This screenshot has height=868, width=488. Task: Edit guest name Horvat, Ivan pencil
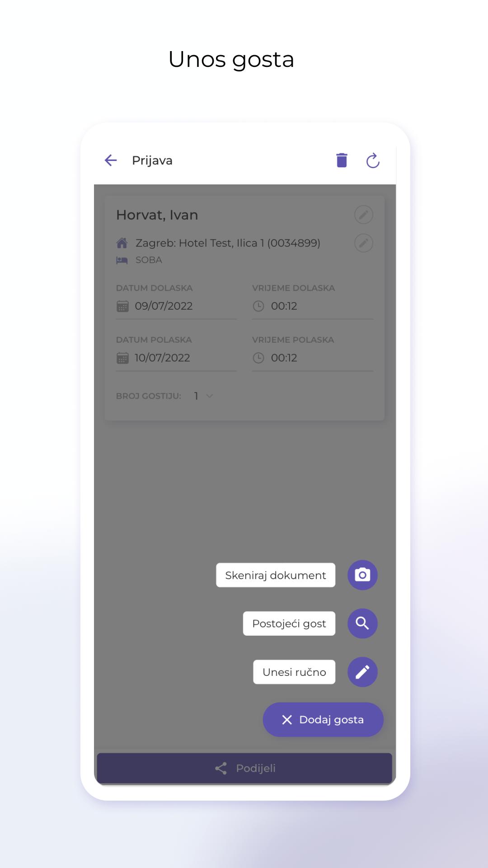pyautogui.click(x=364, y=215)
